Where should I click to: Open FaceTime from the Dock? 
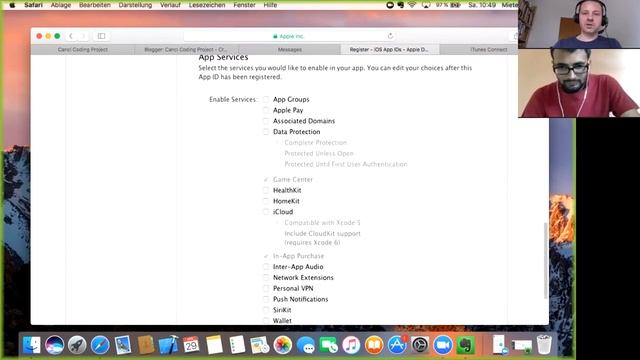click(329, 345)
